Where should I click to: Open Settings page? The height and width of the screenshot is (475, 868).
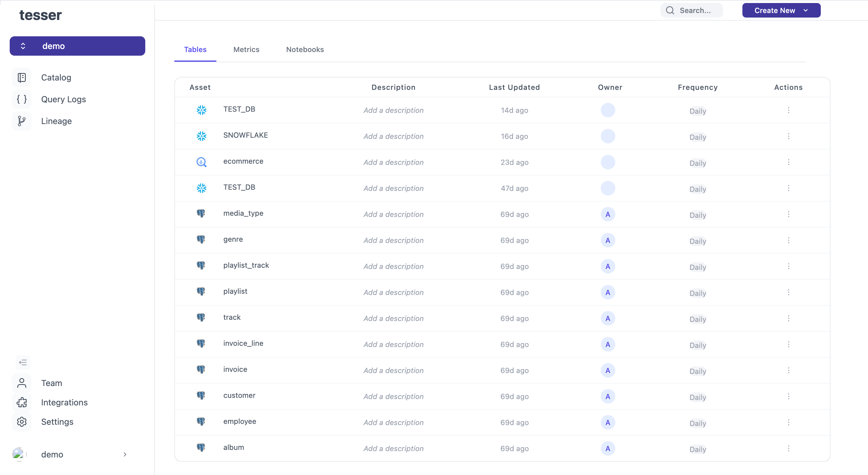57,422
